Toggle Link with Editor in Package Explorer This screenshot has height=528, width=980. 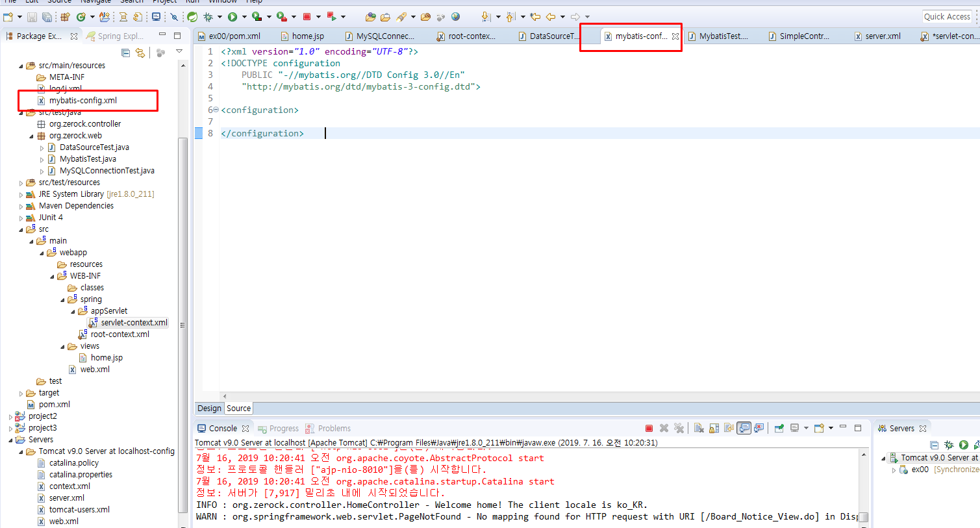point(140,53)
